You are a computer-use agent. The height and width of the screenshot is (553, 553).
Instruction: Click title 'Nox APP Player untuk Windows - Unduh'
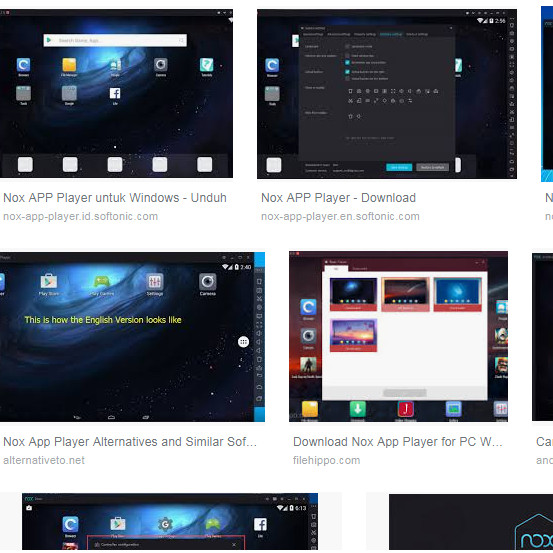tap(115, 198)
